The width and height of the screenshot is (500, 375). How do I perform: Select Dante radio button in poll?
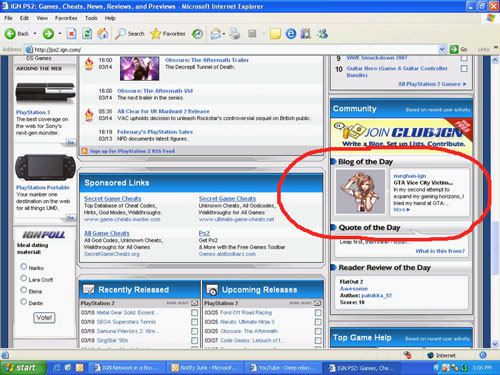pos(24,302)
